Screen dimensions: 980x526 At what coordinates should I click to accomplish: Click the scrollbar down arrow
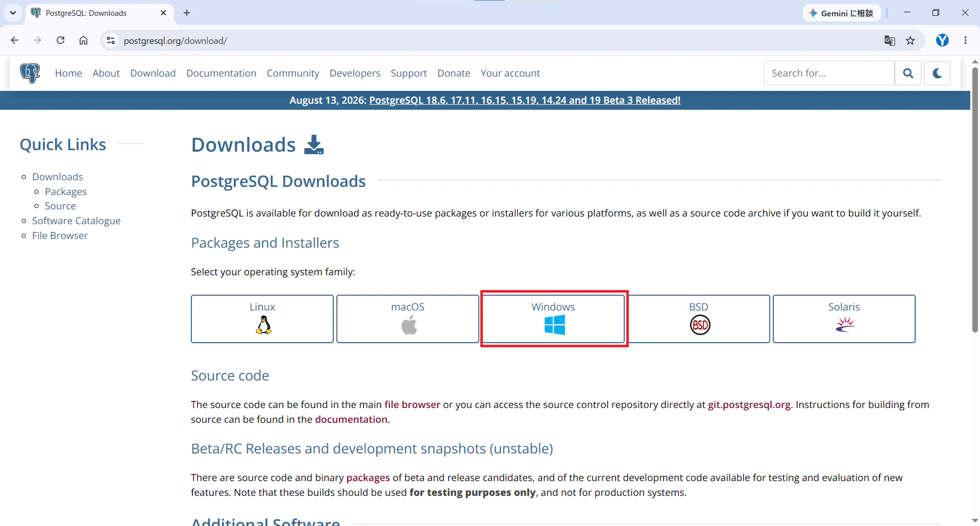point(975,520)
